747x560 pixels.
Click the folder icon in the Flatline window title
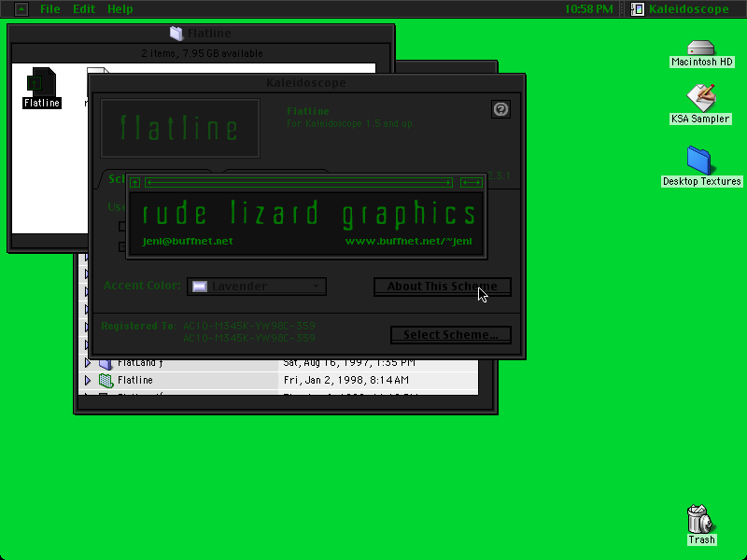tap(176, 34)
